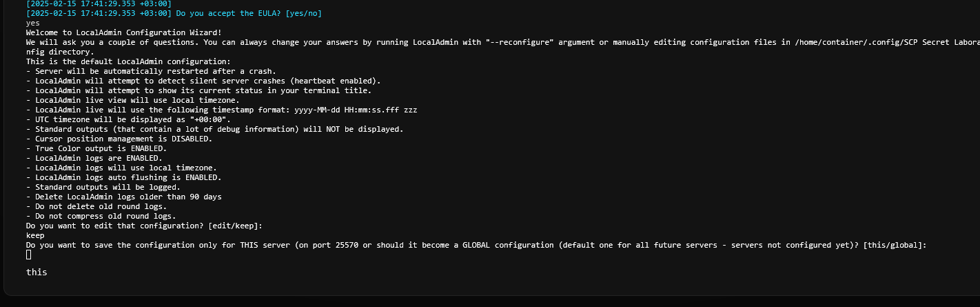Click the "[edit/keep]" prompt line
This screenshot has height=307, width=980.
[x=144, y=226]
